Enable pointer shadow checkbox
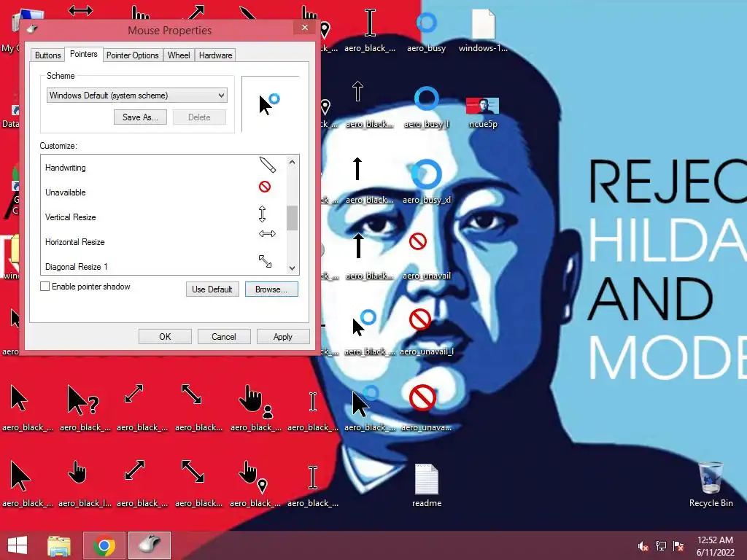The image size is (747, 560). click(44, 286)
